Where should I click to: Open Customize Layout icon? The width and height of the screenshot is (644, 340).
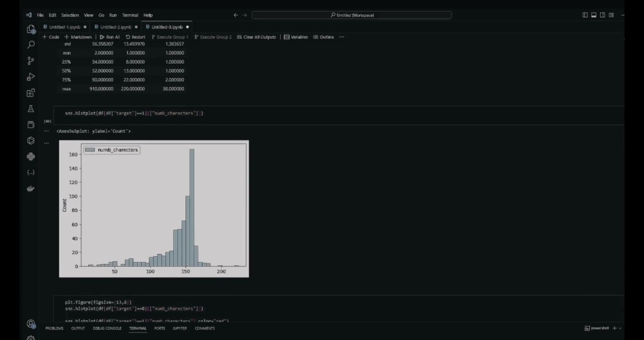(x=611, y=15)
